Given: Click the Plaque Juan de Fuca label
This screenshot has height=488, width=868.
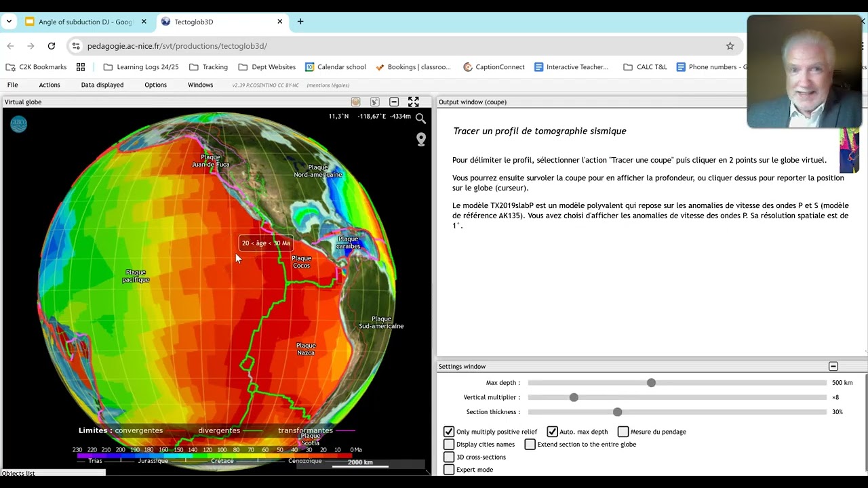Looking at the screenshot, I should point(210,161).
